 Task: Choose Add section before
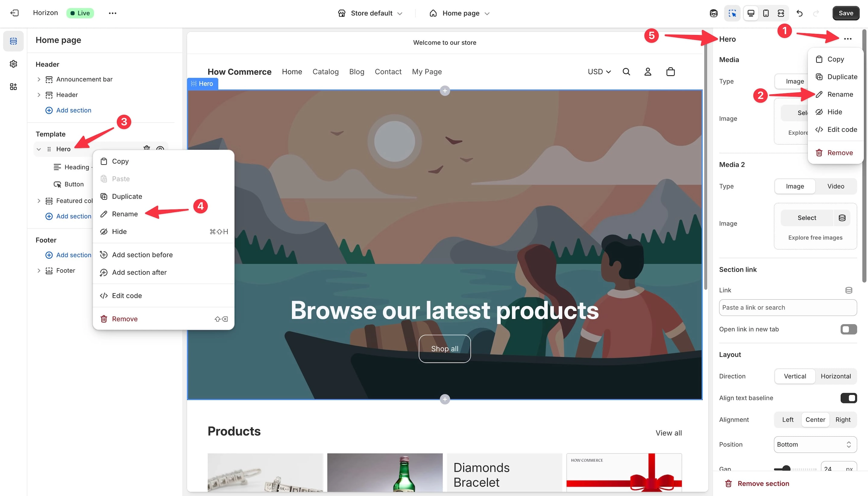(163, 254)
